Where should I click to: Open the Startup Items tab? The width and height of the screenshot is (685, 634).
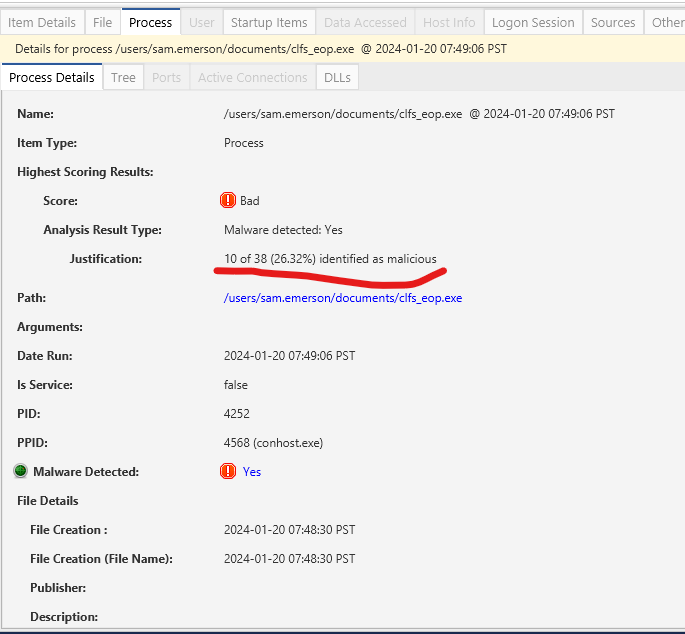(x=269, y=22)
